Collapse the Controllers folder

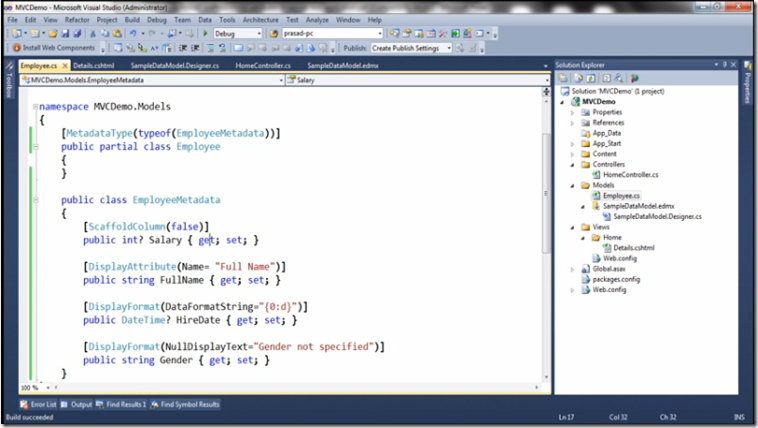572,165
